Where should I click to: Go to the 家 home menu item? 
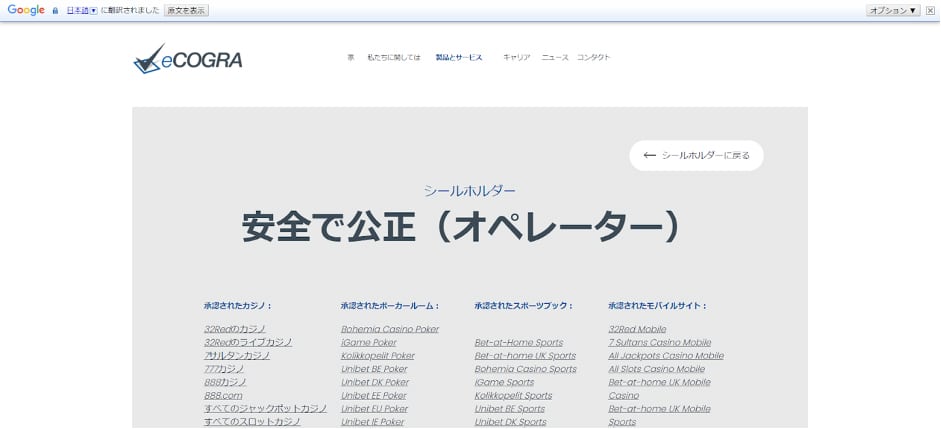tap(350, 58)
